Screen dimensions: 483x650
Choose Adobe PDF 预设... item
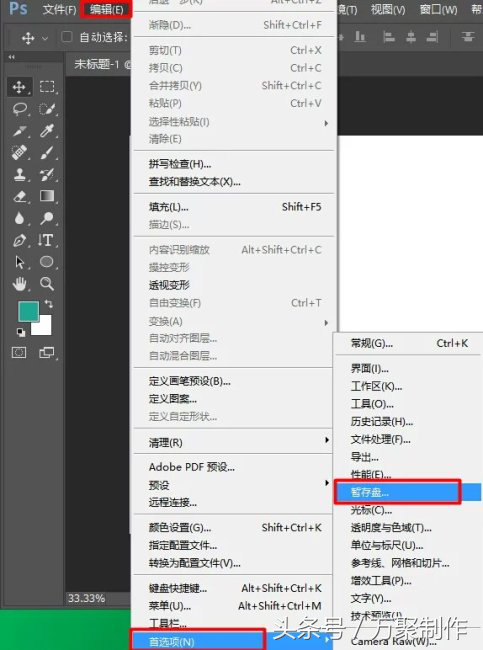tap(233, 467)
